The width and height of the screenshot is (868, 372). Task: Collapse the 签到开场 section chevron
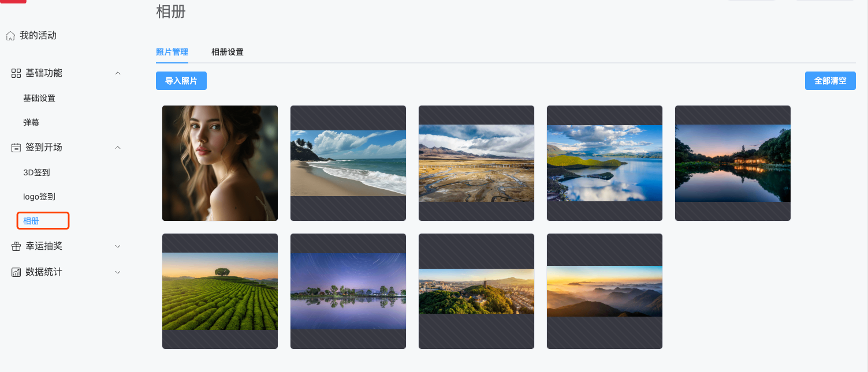tap(118, 148)
